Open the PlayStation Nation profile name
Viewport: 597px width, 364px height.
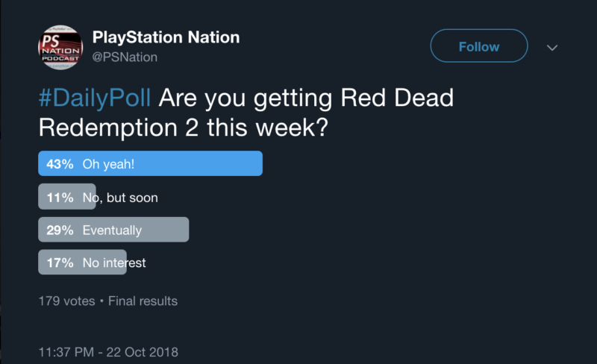166,37
